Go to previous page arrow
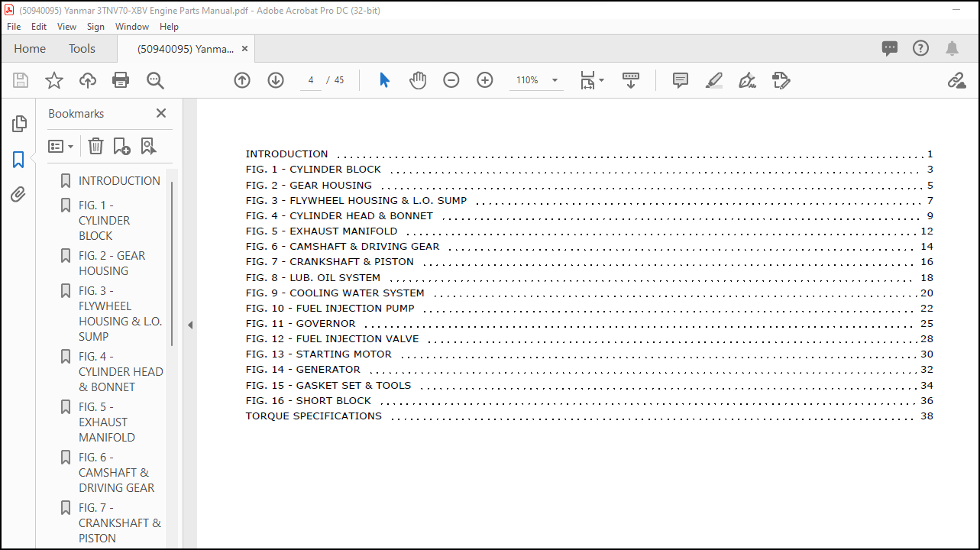This screenshot has width=980, height=550. click(x=242, y=80)
